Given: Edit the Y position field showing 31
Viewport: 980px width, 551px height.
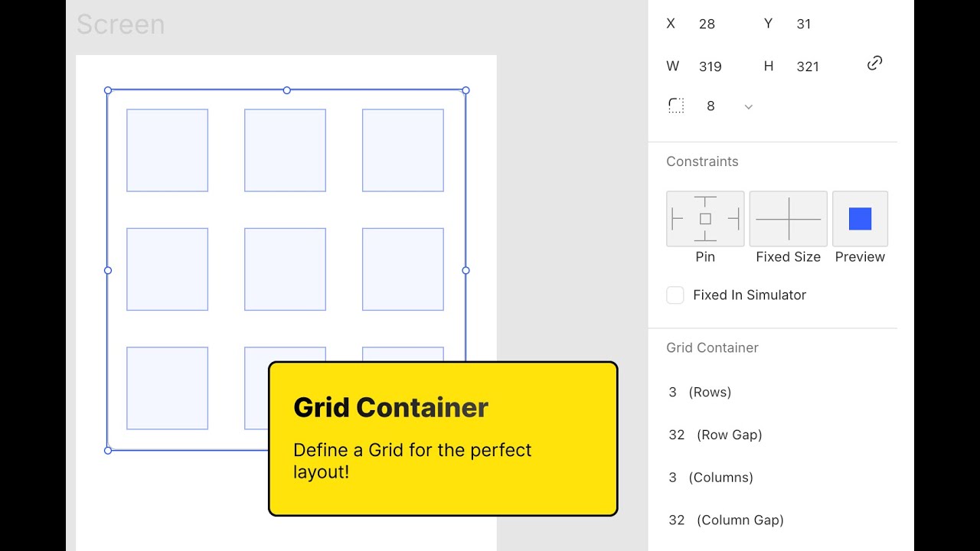Looking at the screenshot, I should (803, 24).
